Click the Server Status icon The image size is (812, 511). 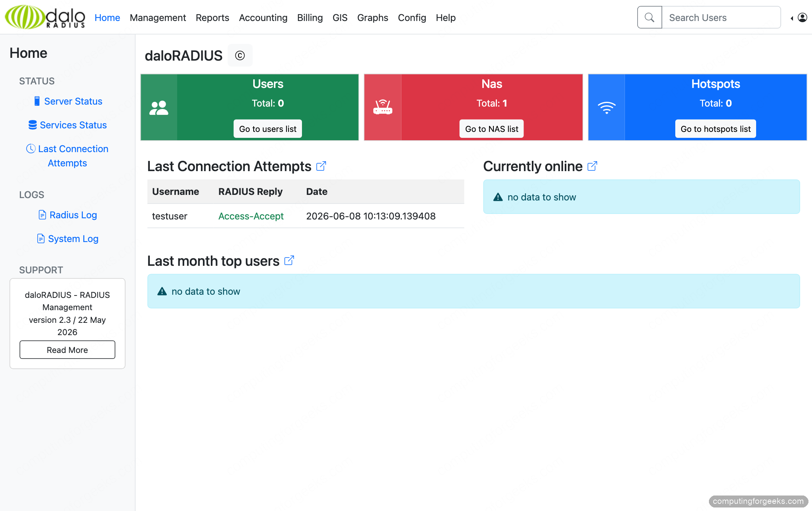37,101
